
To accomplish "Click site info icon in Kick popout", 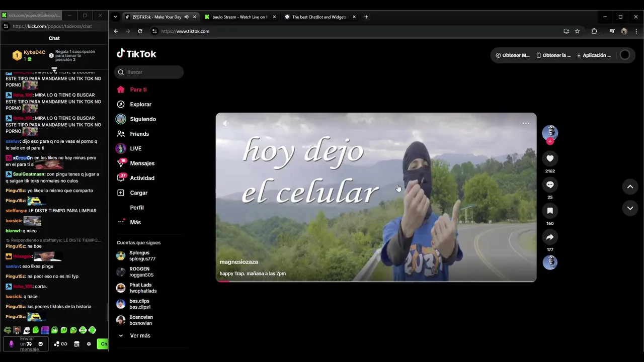I will [6, 26].
